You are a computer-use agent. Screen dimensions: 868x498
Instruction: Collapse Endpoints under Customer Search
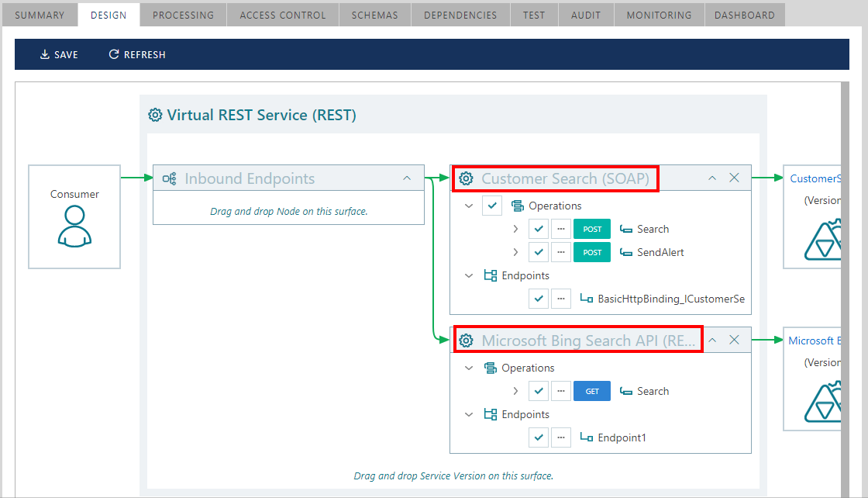[469, 276]
